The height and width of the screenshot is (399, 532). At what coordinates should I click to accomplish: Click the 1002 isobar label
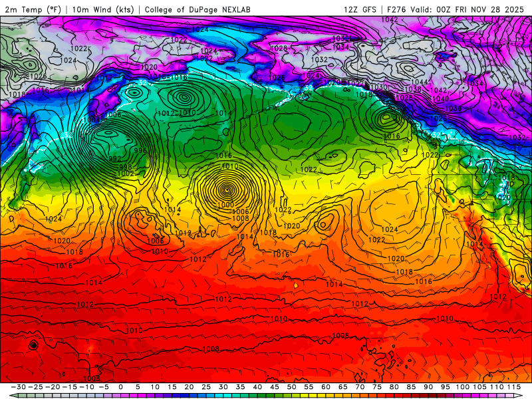click(126, 174)
